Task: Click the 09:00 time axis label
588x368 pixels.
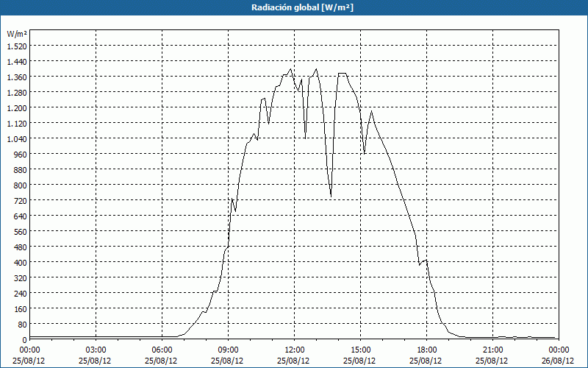Action: point(228,350)
